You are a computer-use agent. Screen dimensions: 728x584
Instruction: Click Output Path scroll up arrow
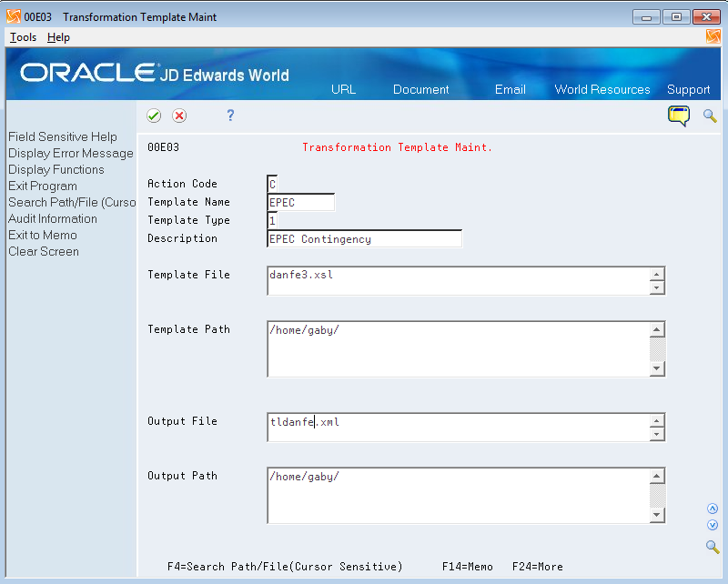coord(657,476)
